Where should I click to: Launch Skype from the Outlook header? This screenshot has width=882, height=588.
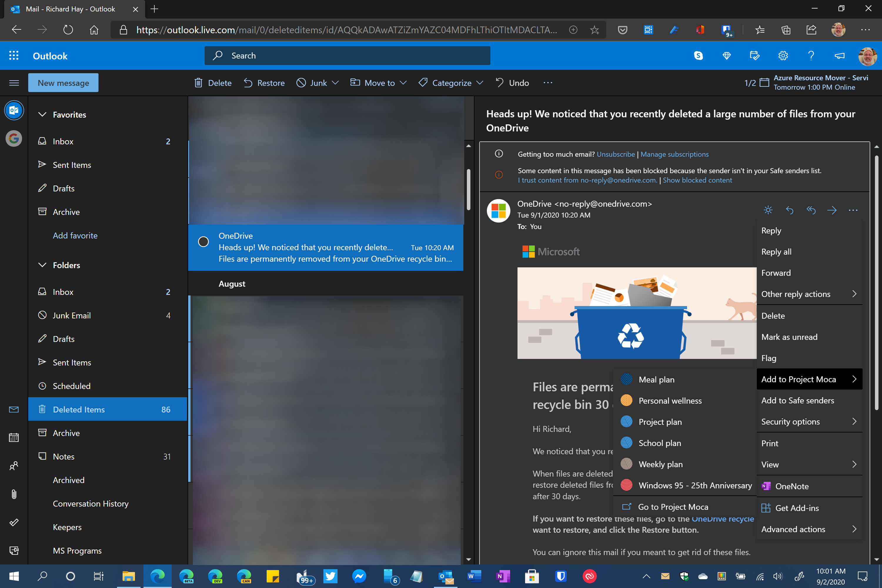click(698, 56)
